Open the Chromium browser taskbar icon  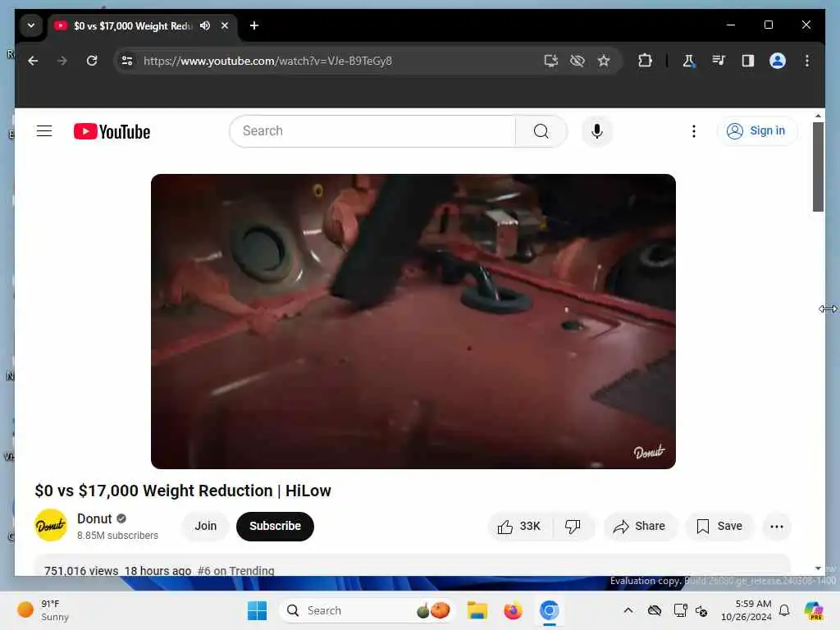tap(549, 610)
